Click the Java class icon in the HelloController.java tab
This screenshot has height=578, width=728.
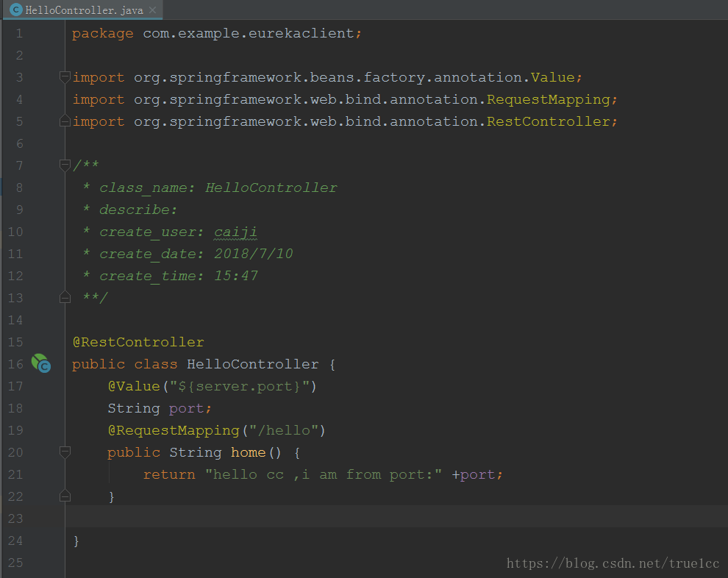point(15,10)
